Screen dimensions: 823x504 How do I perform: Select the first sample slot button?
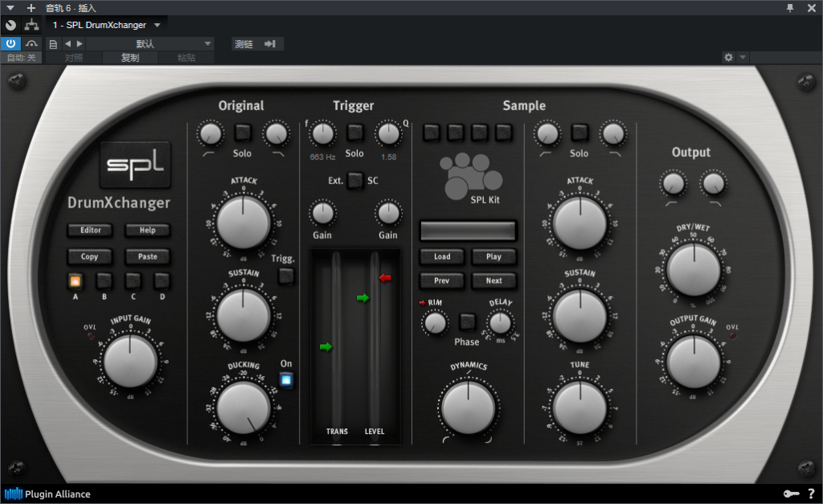click(431, 133)
